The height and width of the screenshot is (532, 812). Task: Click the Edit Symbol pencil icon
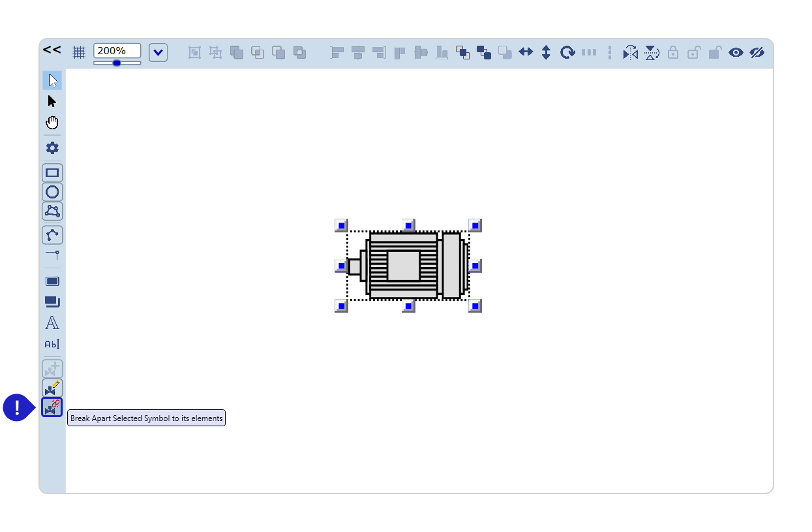coord(52,388)
